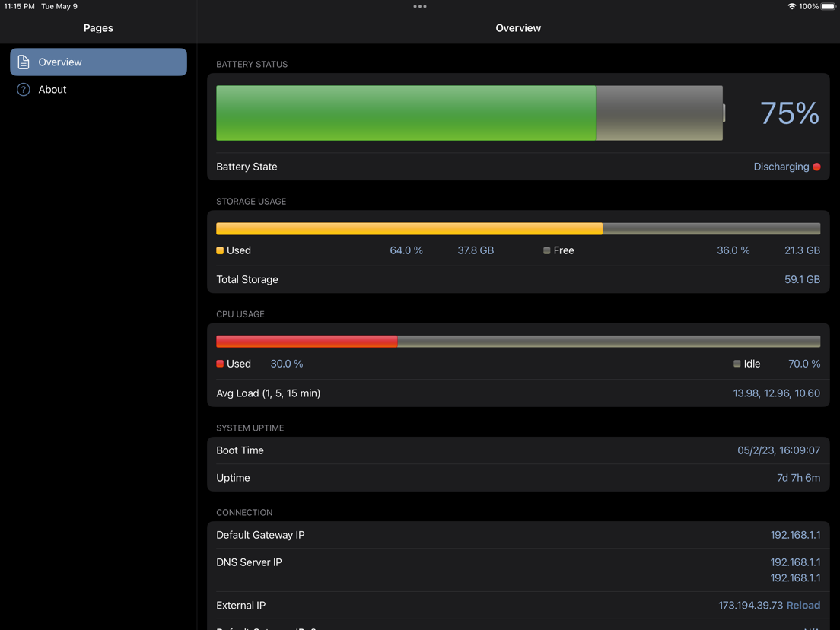Click the red CPU usage bar
The image size is (840, 630).
pos(307,341)
